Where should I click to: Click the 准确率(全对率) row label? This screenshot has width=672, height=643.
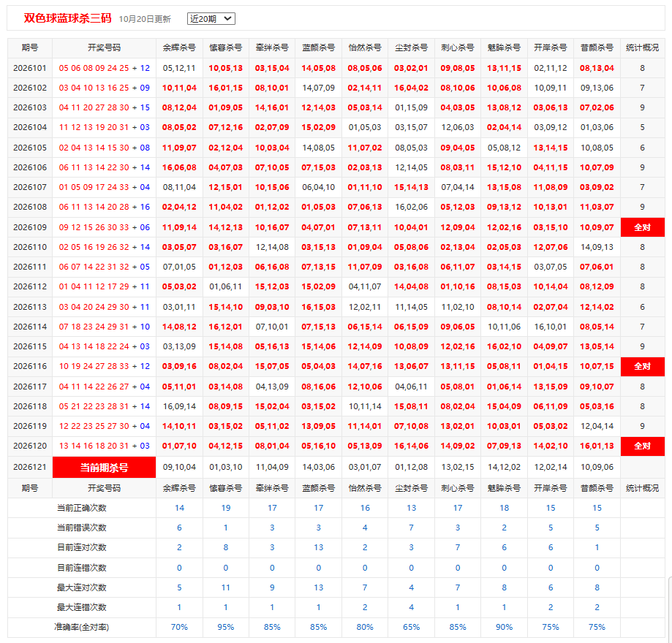point(82,627)
